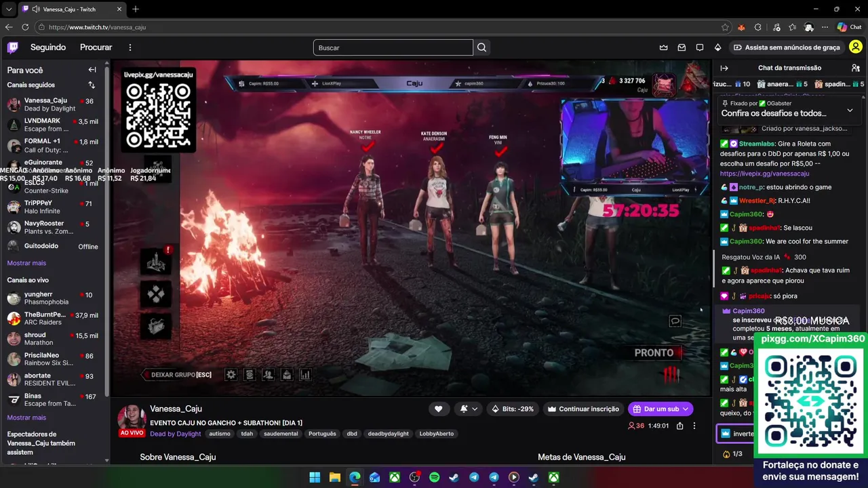The width and height of the screenshot is (868, 488).
Task: Open OBS Studio from the taskbar
Action: pos(414,478)
